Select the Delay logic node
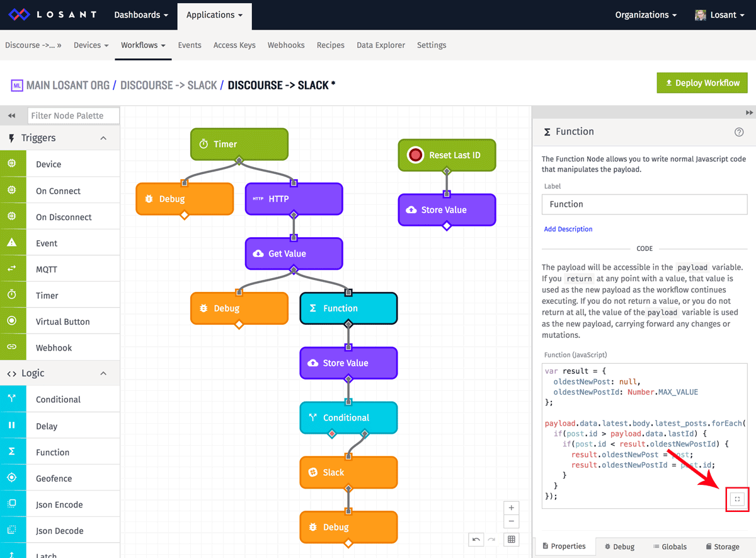Image resolution: width=756 pixels, height=558 pixels. 60,426
